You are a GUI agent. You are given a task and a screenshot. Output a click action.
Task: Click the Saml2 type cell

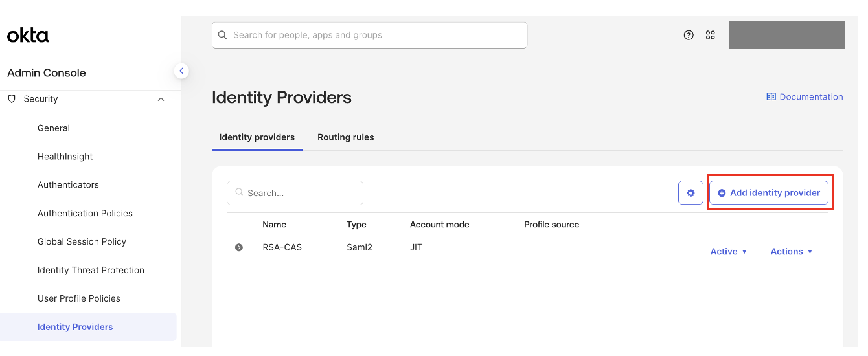pyautogui.click(x=360, y=247)
